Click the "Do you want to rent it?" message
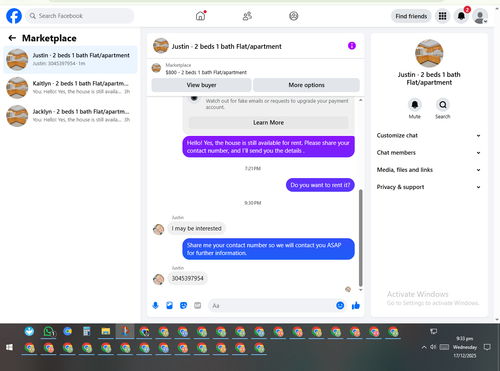Image resolution: width=500 pixels, height=371 pixels. (x=320, y=185)
